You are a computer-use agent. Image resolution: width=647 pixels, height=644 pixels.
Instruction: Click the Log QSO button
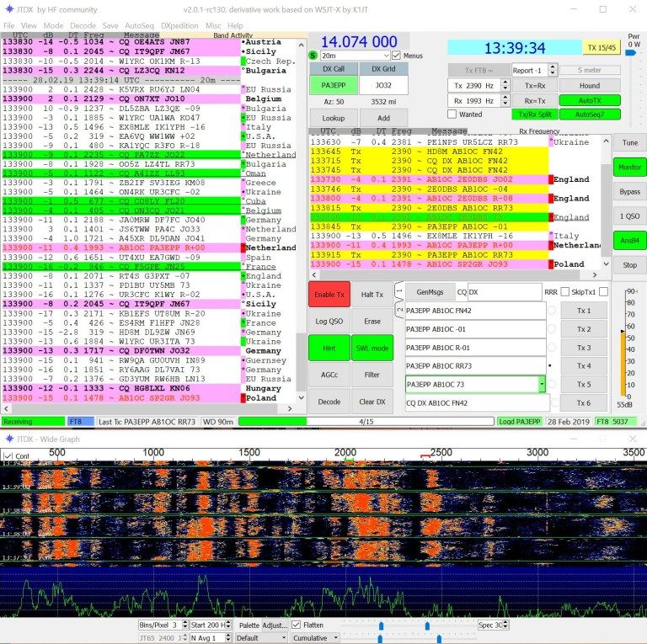329,321
